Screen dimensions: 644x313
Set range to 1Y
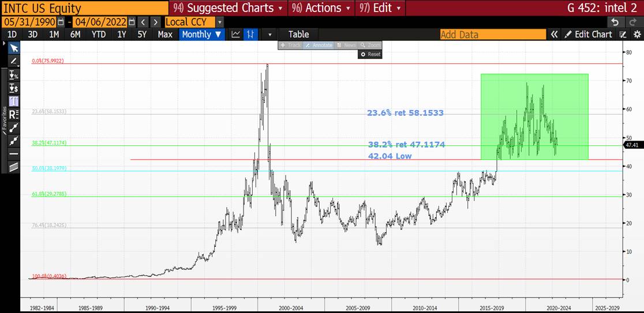coord(122,35)
